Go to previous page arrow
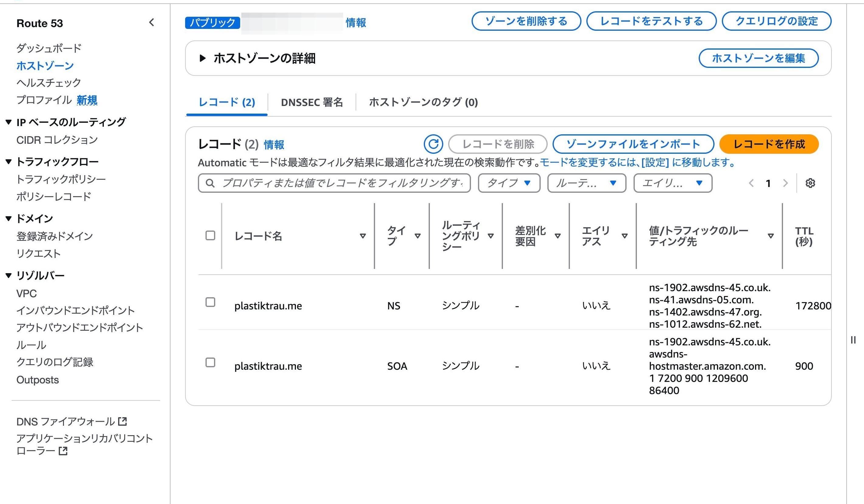The image size is (864, 504). [751, 183]
